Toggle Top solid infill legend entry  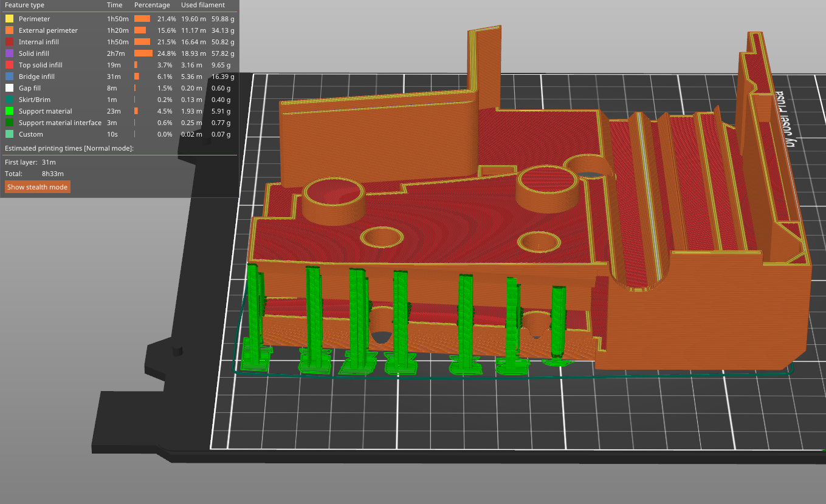point(40,65)
